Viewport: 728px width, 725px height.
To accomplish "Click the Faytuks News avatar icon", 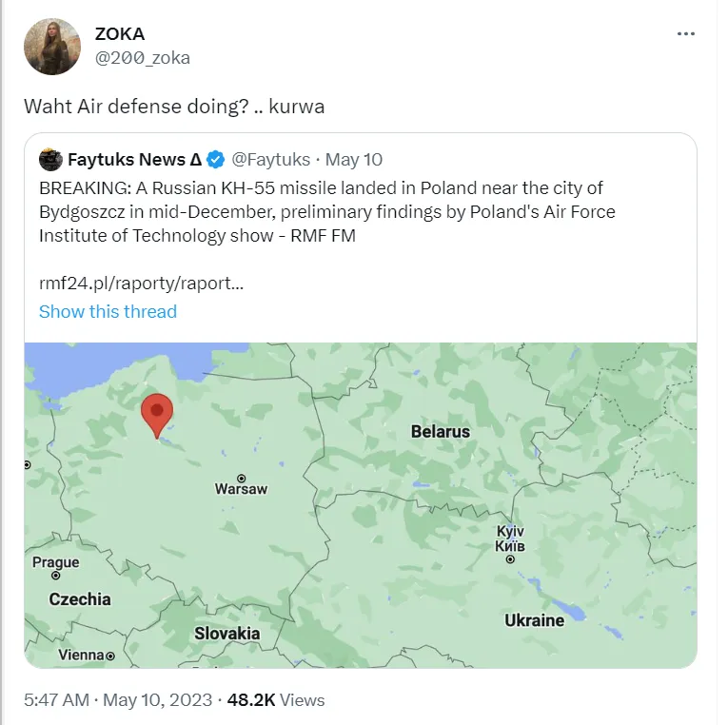I will (x=50, y=159).
